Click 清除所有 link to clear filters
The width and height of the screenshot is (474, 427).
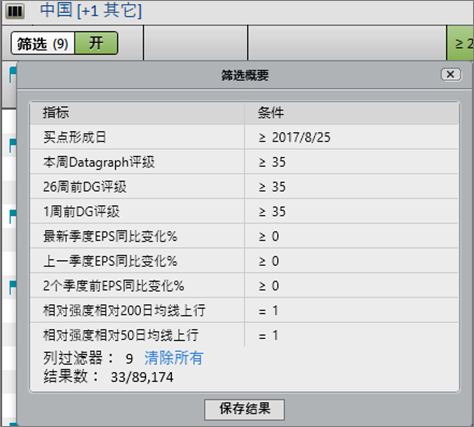[x=174, y=358]
